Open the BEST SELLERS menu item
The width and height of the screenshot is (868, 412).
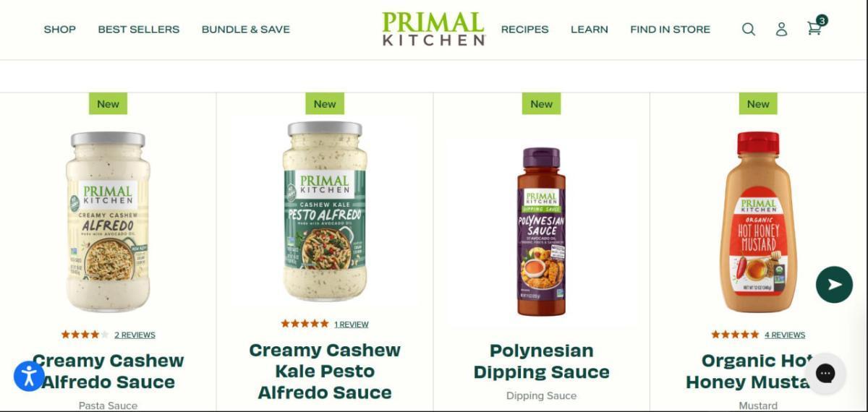click(x=139, y=30)
